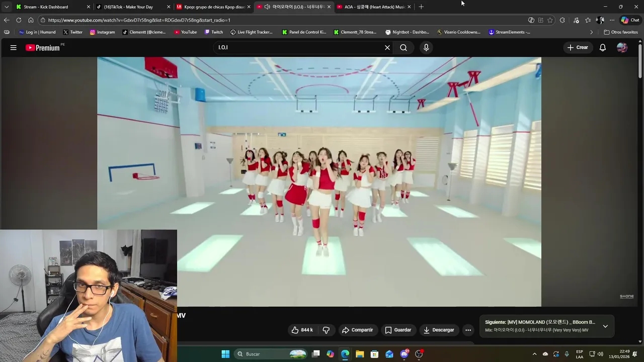Open clock and date 22:49 panel

click(619, 354)
